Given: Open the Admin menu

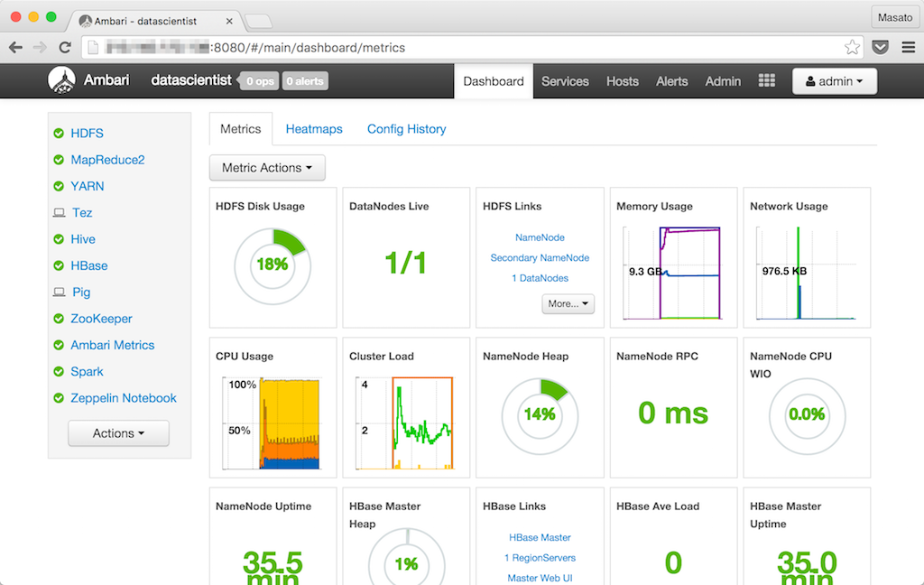Looking at the screenshot, I should tap(723, 81).
